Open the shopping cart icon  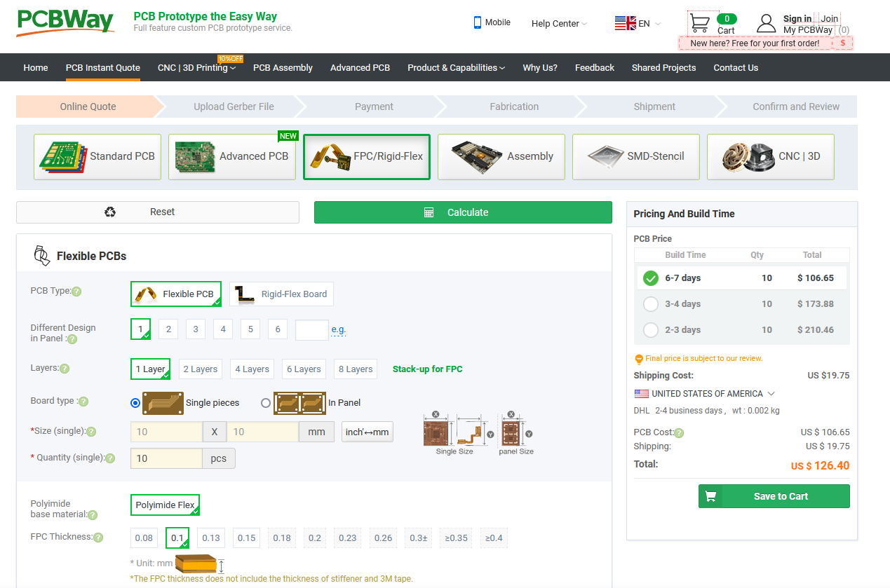tap(699, 23)
